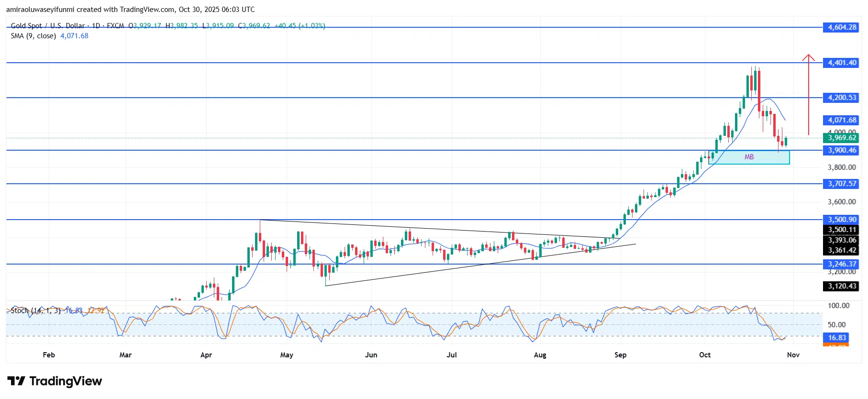Click the Stoch (14, 1, 3) indicator legend

point(36,310)
